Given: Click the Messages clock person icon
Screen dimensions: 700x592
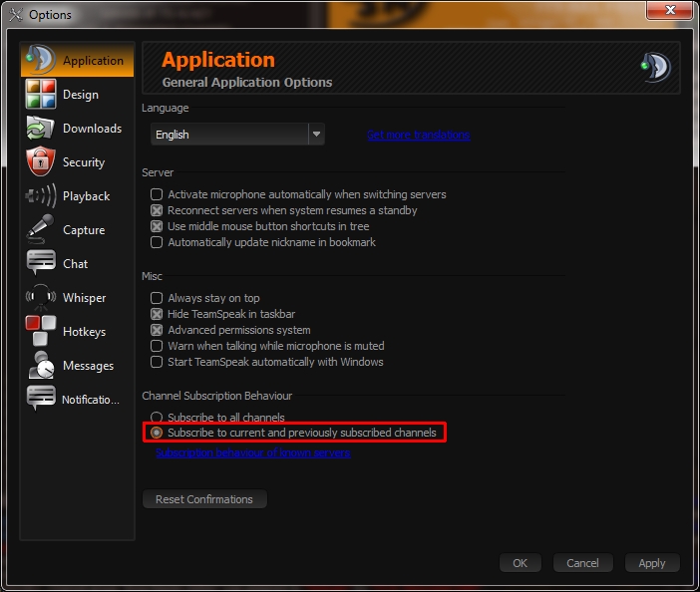Looking at the screenshot, I should tap(40, 365).
